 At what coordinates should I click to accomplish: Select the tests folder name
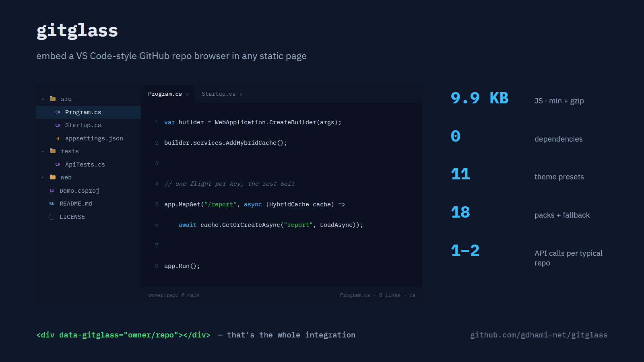coord(70,151)
